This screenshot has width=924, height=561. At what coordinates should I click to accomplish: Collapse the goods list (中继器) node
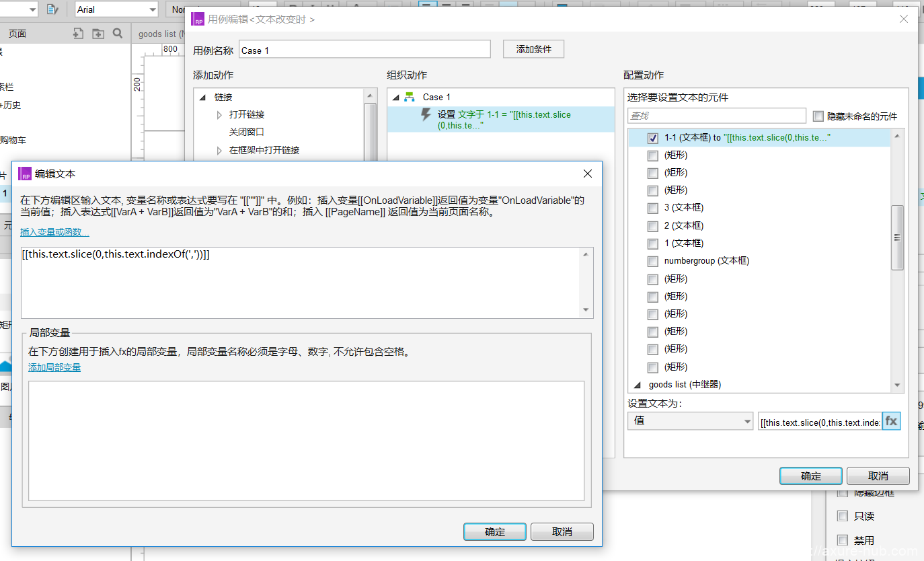point(638,385)
